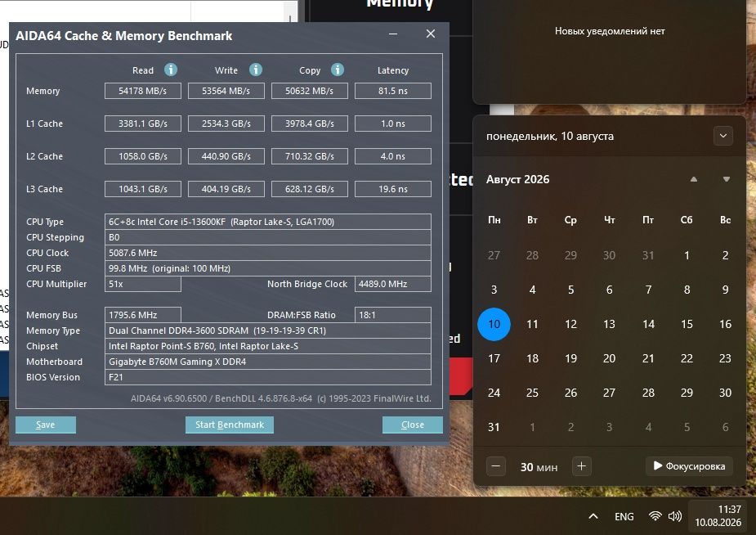Click L3 Cache Read 1043.1 GB/s
Screen dimensions: 756x535
tap(143, 189)
